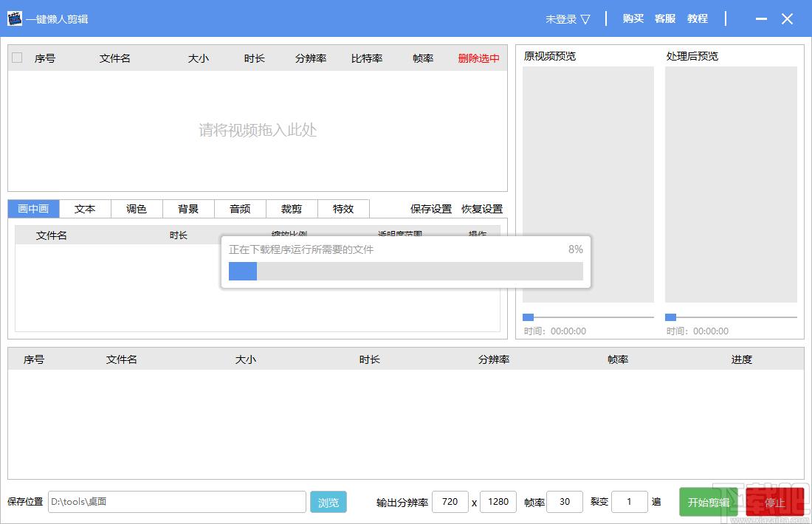This screenshot has width=812, height=524.
Task: Click the output width field showing 720
Action: (450, 502)
